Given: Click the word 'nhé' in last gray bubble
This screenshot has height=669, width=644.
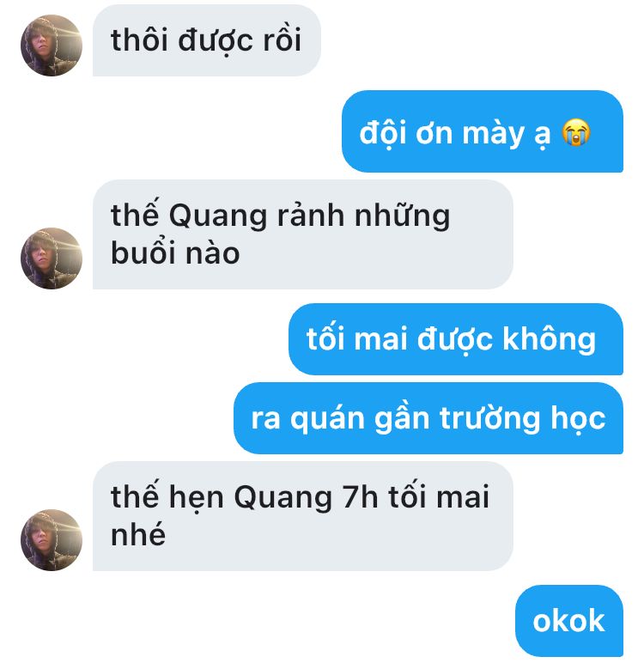Looking at the screenshot, I should pyautogui.click(x=137, y=533).
